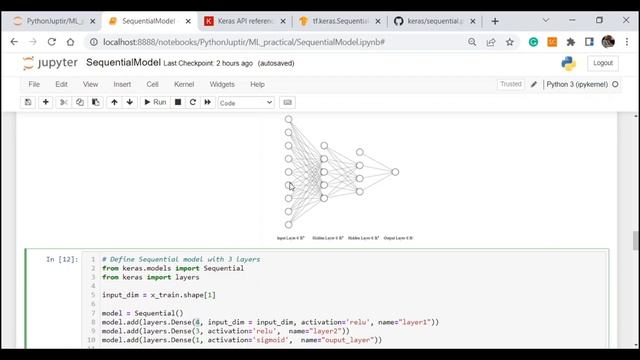Open the Widgets menu
The height and width of the screenshot is (360, 640).
click(222, 84)
